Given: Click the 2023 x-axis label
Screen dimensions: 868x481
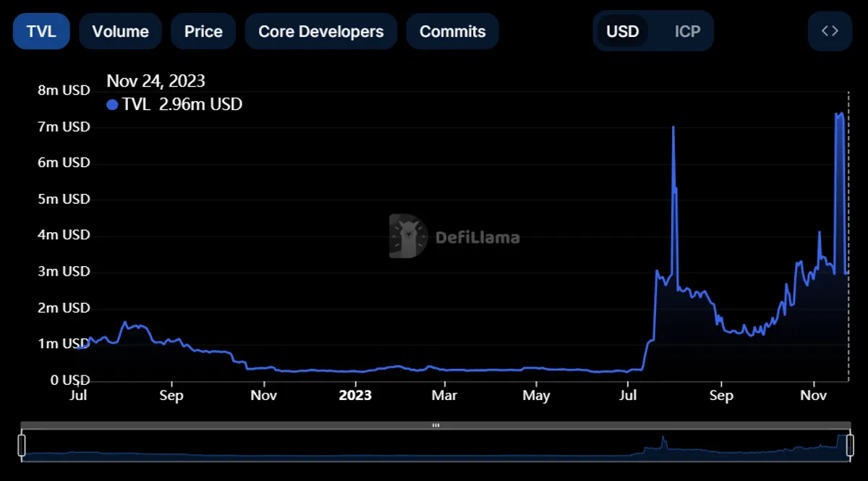Looking at the screenshot, I should tap(355, 395).
